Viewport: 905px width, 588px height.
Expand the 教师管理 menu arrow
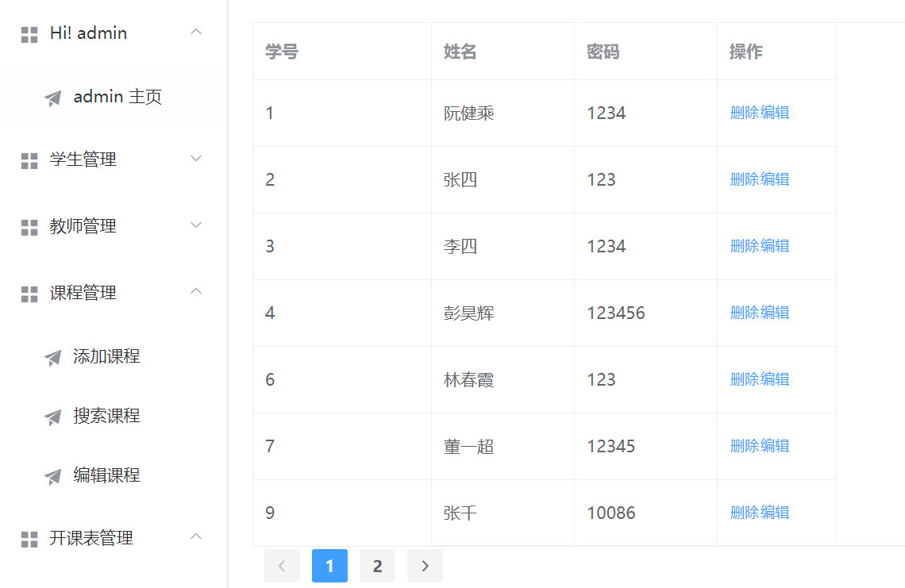(x=197, y=225)
